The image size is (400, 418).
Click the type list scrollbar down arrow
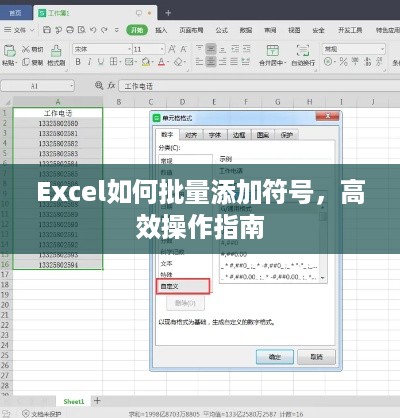click(x=323, y=278)
